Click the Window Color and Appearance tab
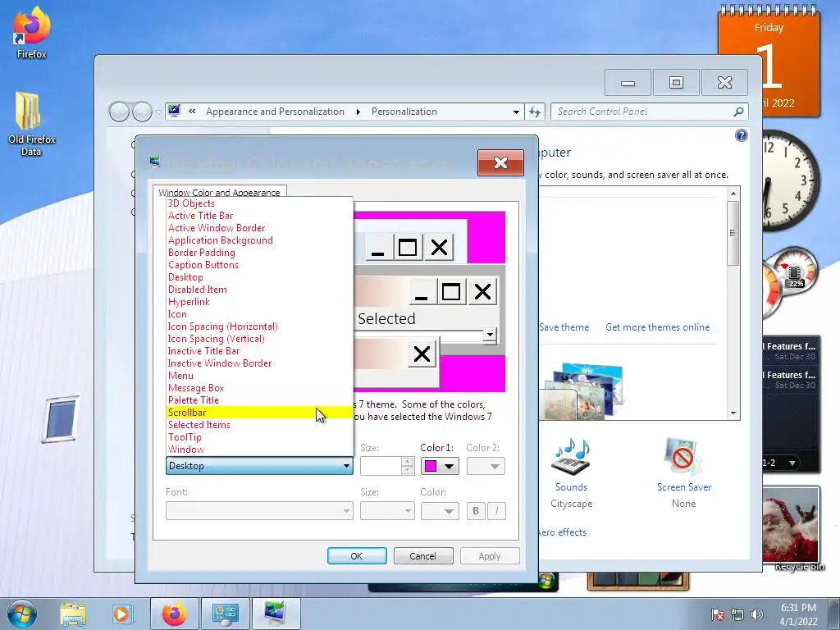Viewport: 840px width, 630px height. point(220,192)
